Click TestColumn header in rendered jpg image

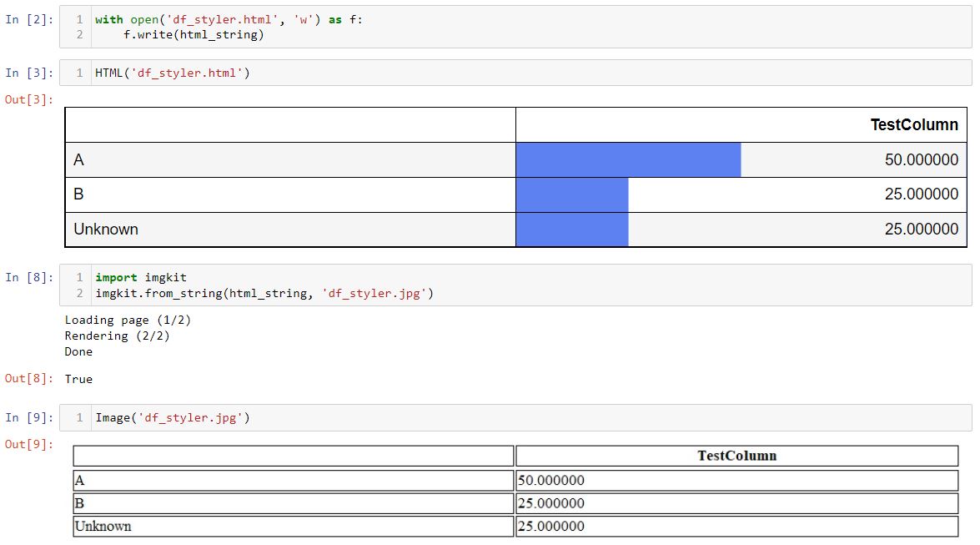point(736,456)
